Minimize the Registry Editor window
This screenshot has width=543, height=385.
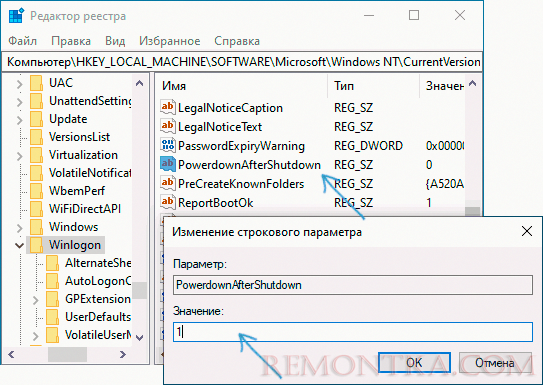point(369,15)
